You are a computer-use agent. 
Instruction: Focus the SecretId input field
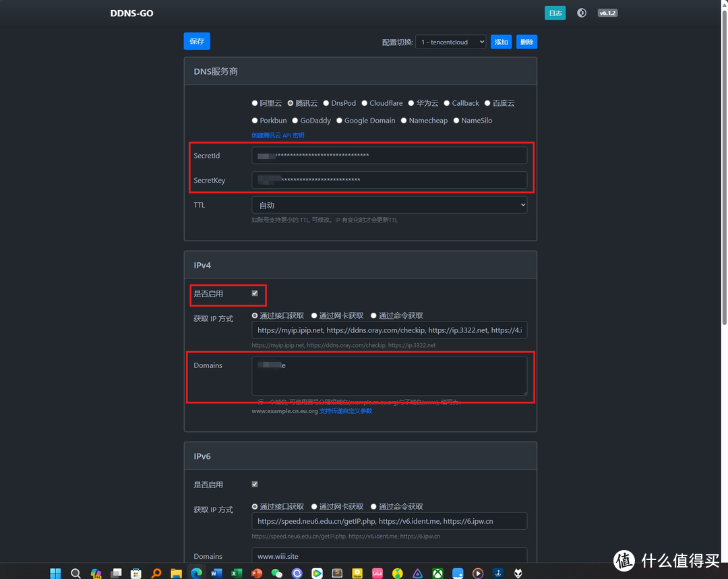tap(389, 156)
